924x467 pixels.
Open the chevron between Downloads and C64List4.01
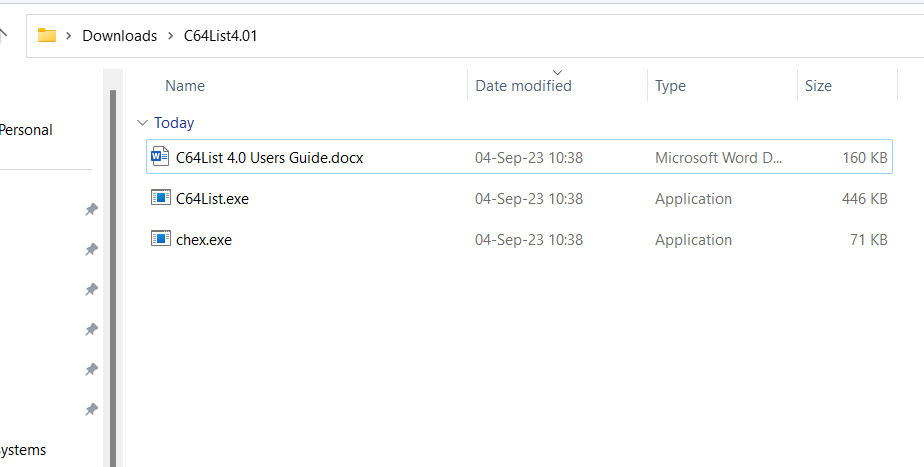(x=170, y=36)
